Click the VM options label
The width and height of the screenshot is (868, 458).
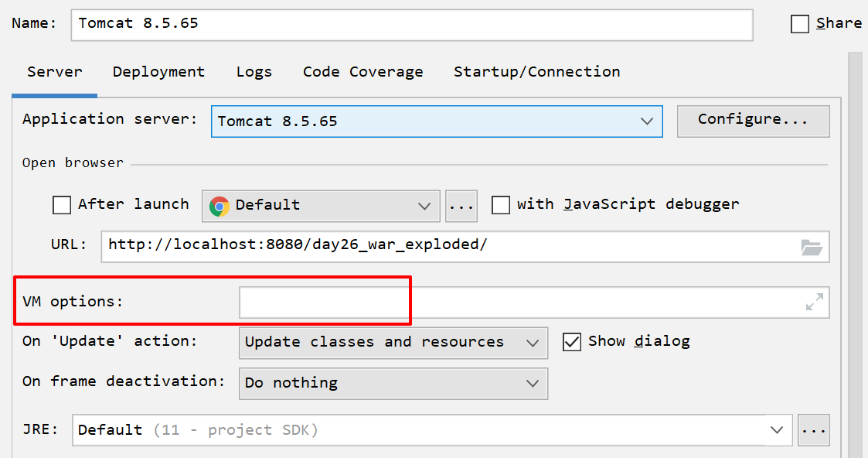(73, 302)
